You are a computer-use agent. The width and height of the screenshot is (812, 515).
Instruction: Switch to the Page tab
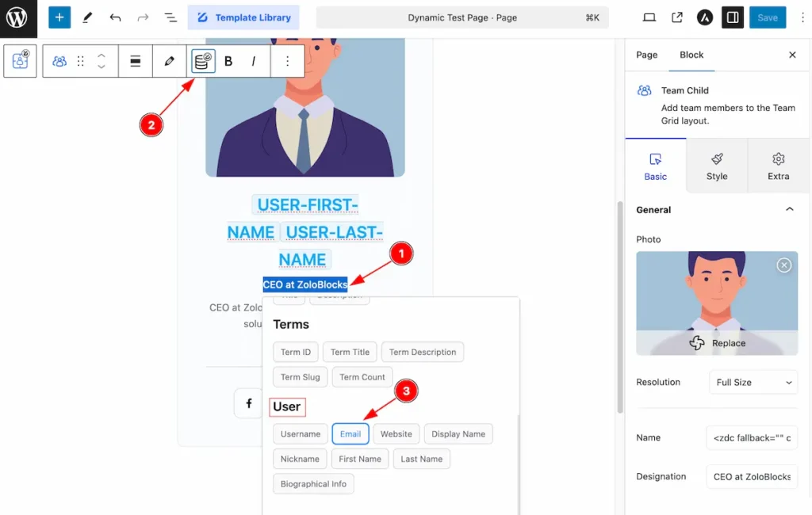[x=647, y=55]
